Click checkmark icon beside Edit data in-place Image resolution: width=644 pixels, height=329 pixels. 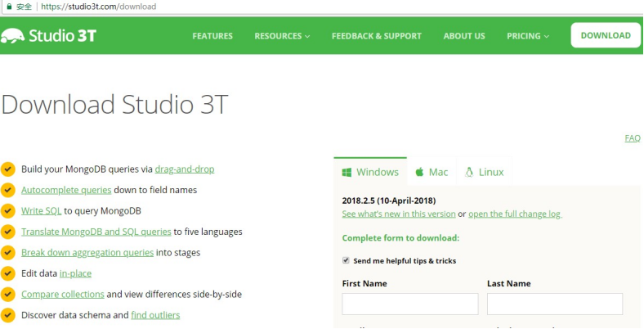[x=8, y=273]
